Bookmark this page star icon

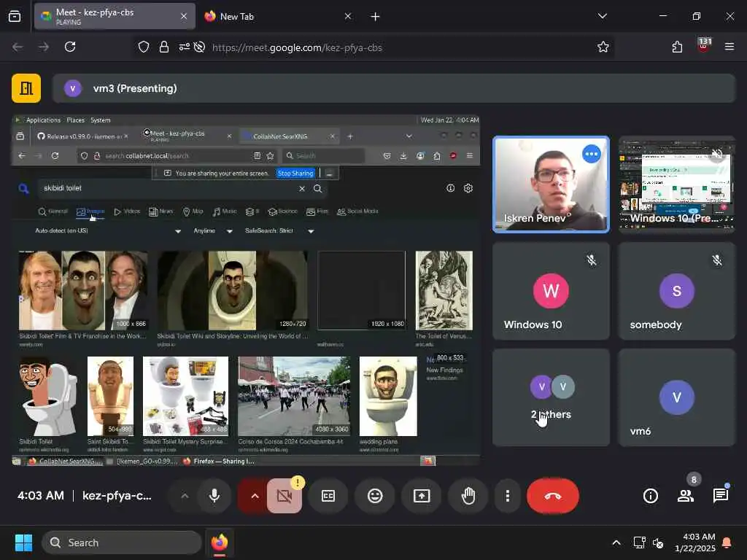click(x=603, y=47)
